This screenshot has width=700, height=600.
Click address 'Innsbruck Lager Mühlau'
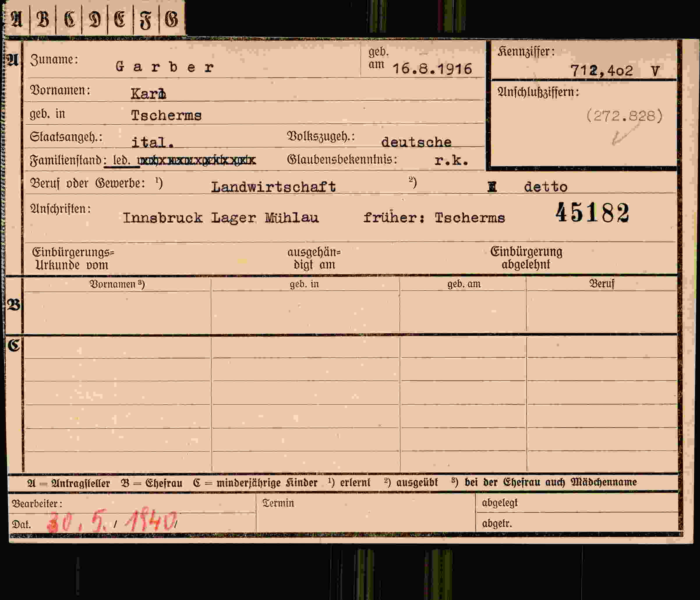click(221, 218)
